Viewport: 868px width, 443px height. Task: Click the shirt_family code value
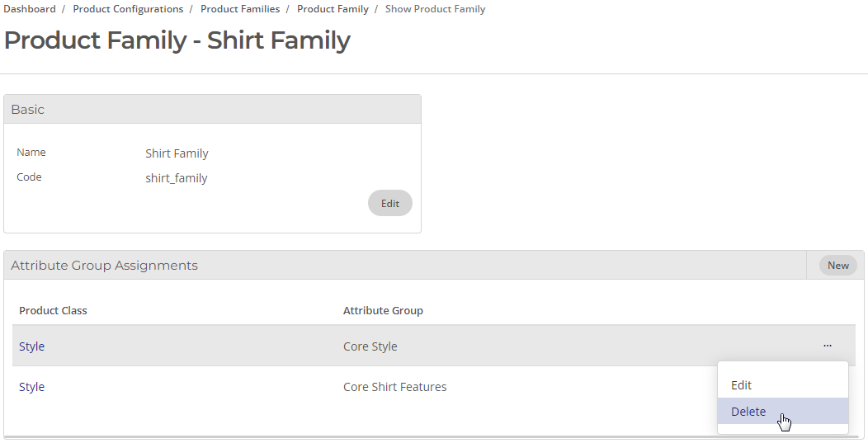[176, 178]
